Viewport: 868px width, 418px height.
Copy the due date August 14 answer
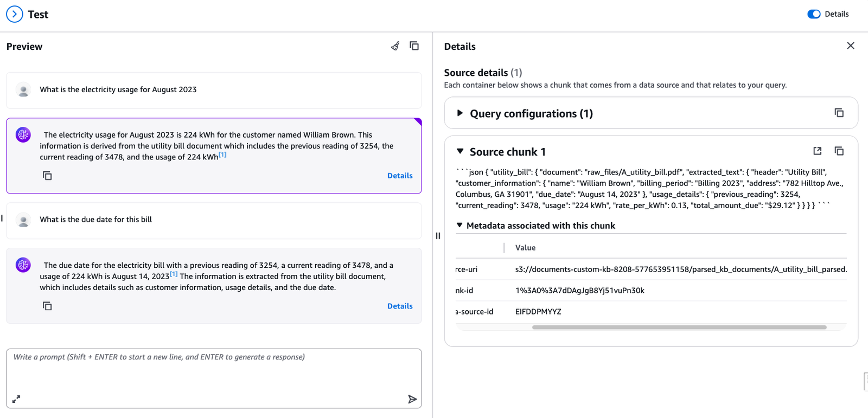(47, 306)
